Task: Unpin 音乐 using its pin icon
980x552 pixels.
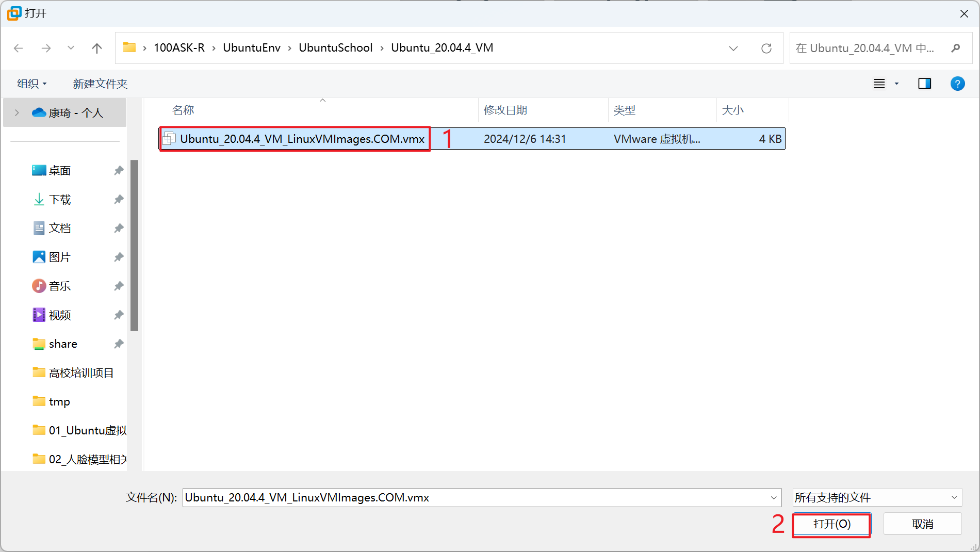Action: tap(119, 286)
